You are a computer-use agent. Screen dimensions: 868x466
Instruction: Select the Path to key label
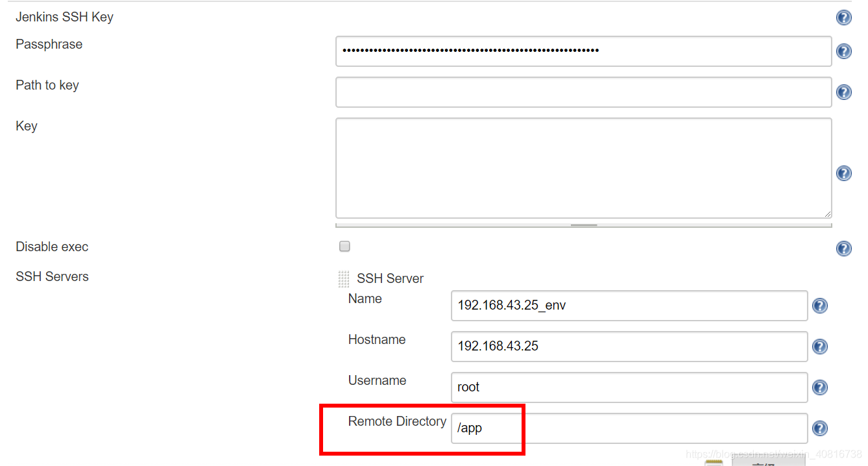[x=47, y=86]
